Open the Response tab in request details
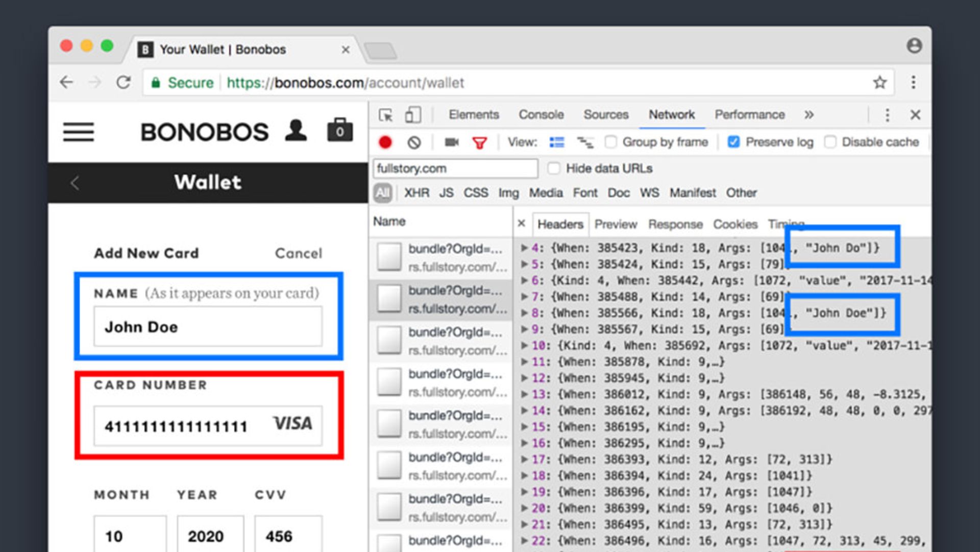This screenshot has height=552, width=980. [675, 224]
